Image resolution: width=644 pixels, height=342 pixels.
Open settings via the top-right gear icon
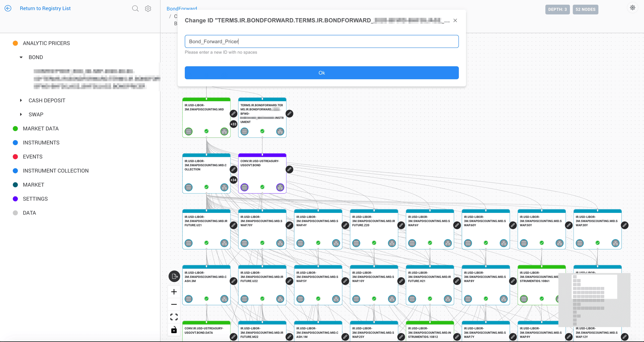point(633,7)
